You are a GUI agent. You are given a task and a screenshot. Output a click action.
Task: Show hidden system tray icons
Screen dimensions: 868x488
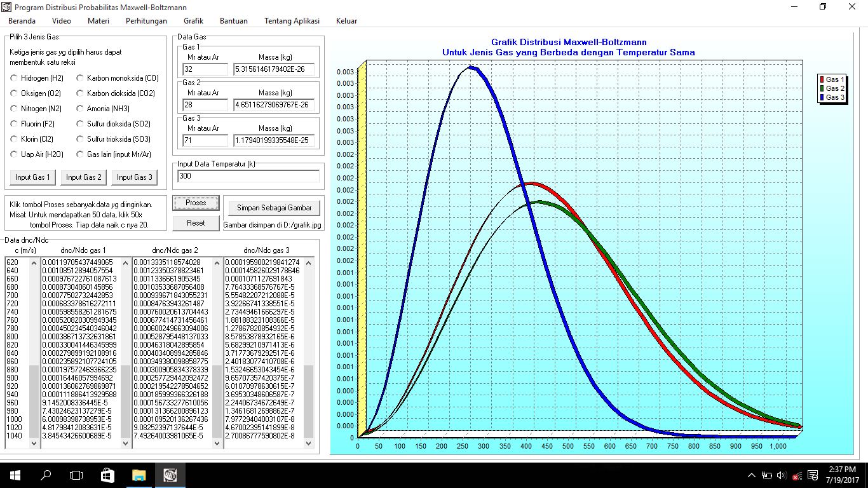[752, 475]
